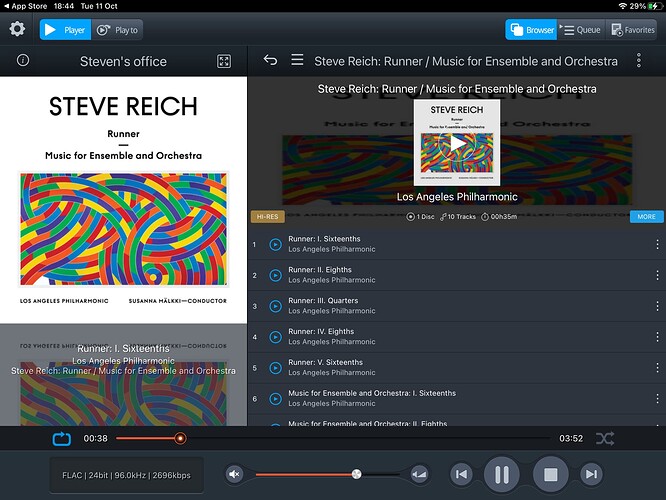
Task: Click total duration 03:52
Action: [x=571, y=438]
